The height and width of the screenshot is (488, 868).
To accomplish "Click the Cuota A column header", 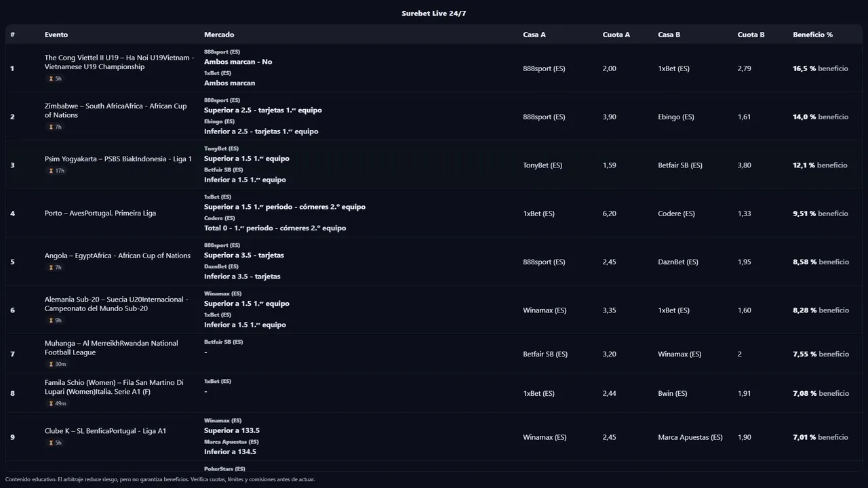I will (x=616, y=35).
